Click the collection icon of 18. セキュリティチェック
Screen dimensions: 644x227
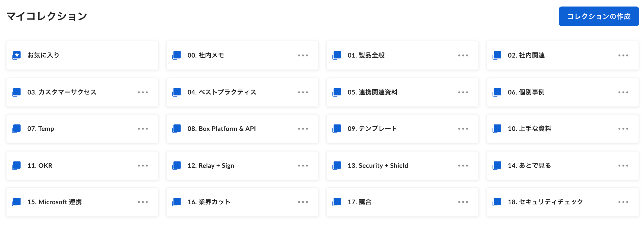[497, 202]
